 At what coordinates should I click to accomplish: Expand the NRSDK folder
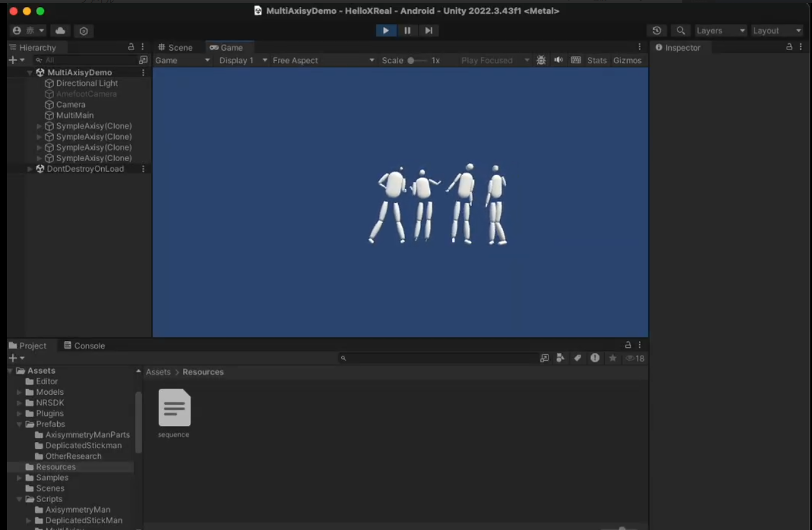pos(20,402)
